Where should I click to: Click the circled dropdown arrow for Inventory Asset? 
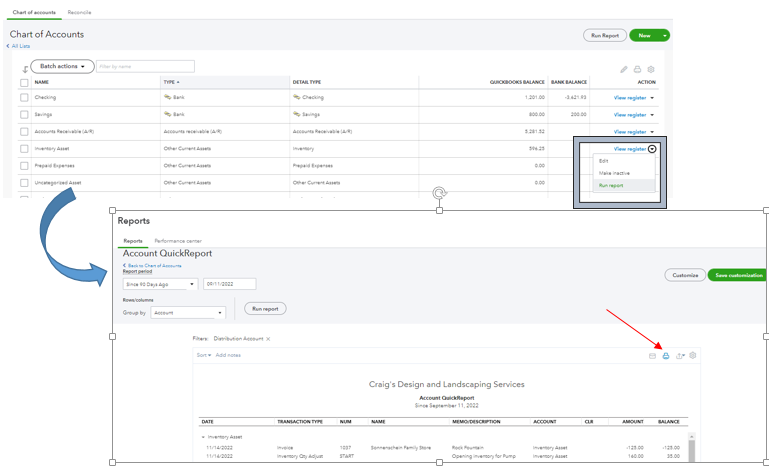pos(652,149)
